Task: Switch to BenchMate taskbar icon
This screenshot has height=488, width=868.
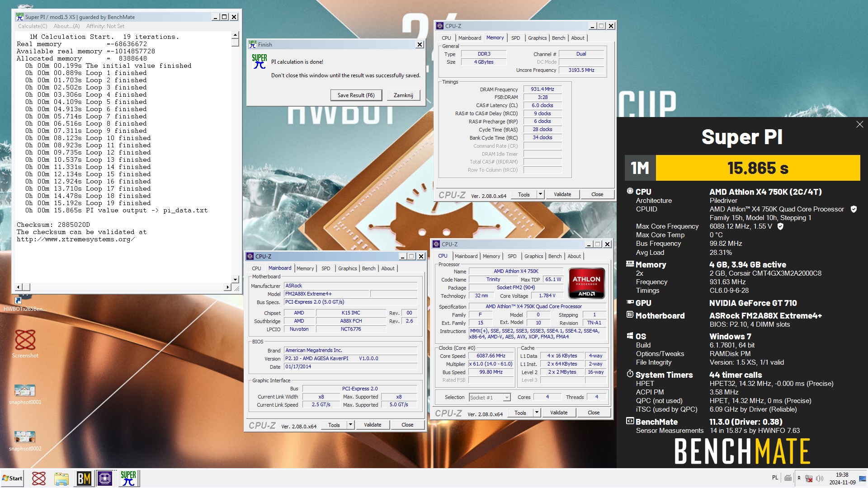Action: pyautogui.click(x=84, y=478)
